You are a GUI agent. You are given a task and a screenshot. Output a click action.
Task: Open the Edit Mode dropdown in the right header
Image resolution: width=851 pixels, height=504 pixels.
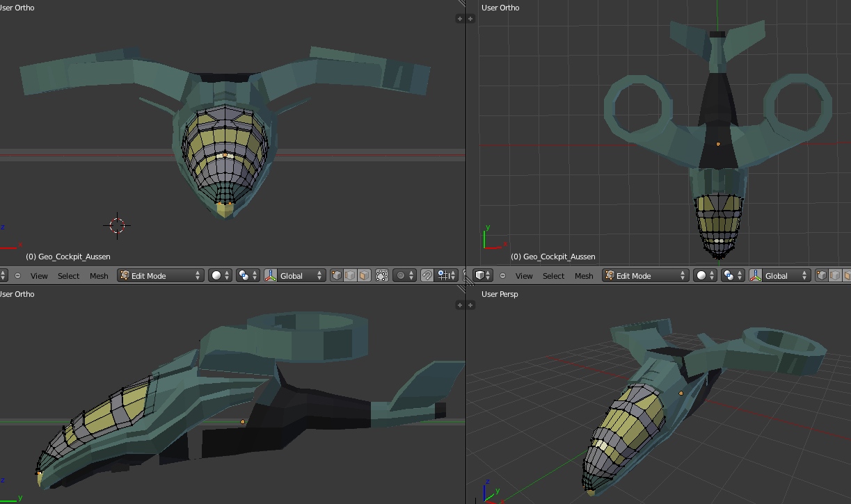[645, 276]
